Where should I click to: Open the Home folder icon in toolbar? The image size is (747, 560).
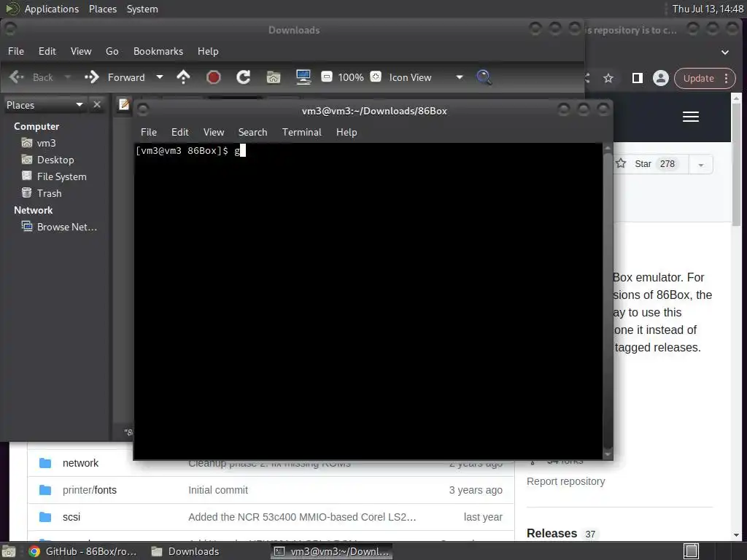pos(274,77)
